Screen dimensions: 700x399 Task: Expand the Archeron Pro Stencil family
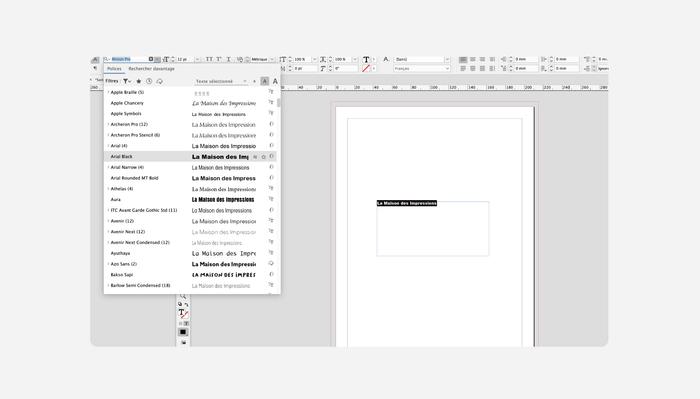tap(108, 135)
